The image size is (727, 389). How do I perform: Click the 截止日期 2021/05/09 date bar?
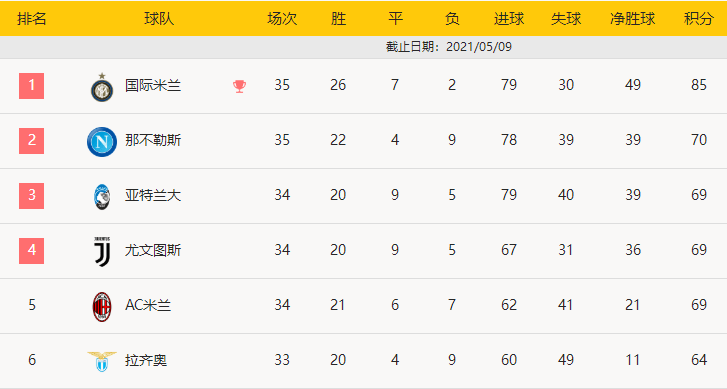click(364, 47)
